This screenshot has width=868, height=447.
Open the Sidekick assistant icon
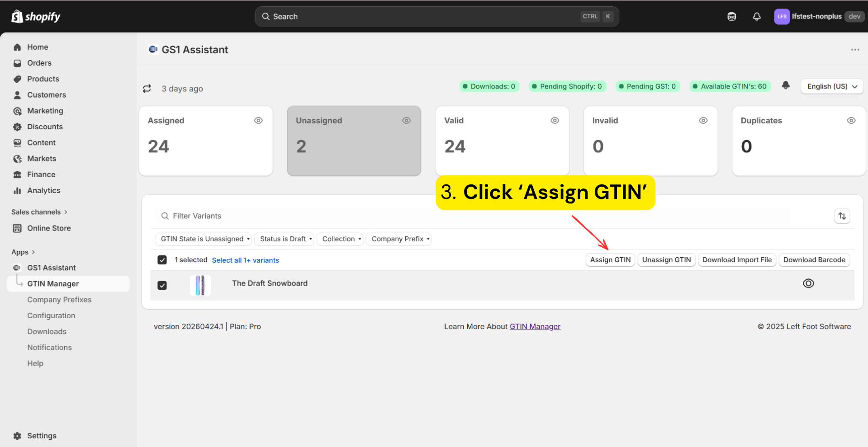click(731, 17)
